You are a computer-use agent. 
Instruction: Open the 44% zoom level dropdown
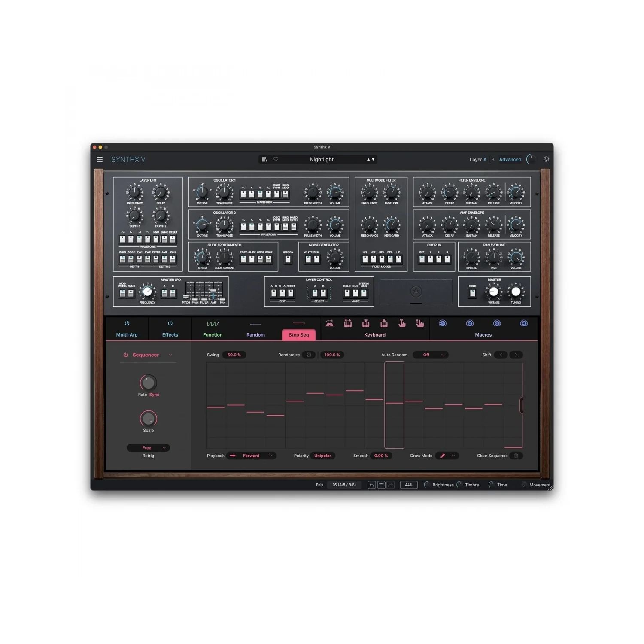point(409,485)
